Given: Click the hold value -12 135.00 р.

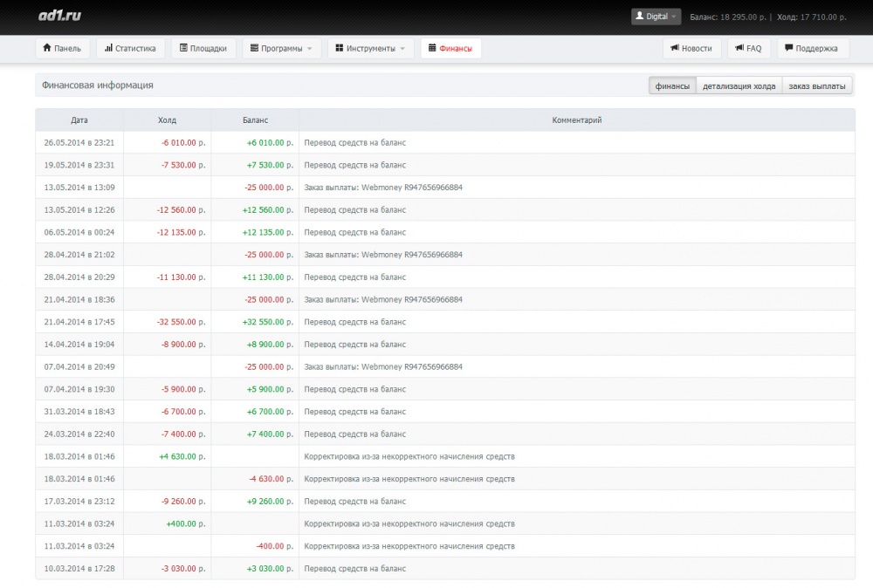Looking at the screenshot, I should tap(181, 233).
